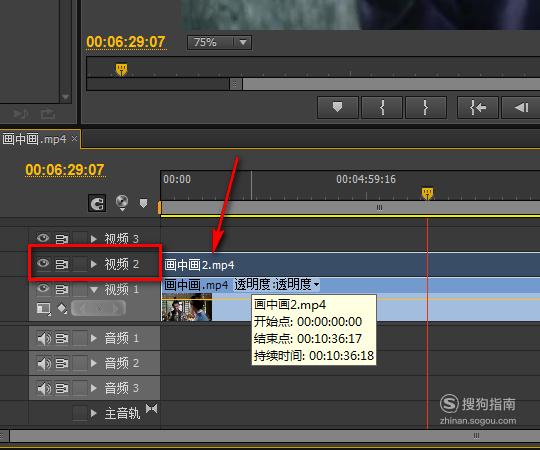This screenshot has height=450, width=540.
Task: Click the set out point button
Action: 426,108
